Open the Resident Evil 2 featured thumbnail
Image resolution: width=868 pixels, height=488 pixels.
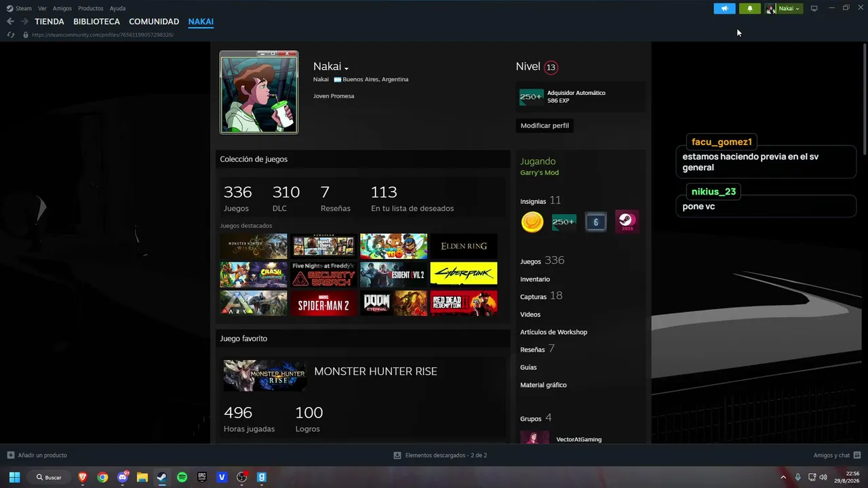(393, 274)
